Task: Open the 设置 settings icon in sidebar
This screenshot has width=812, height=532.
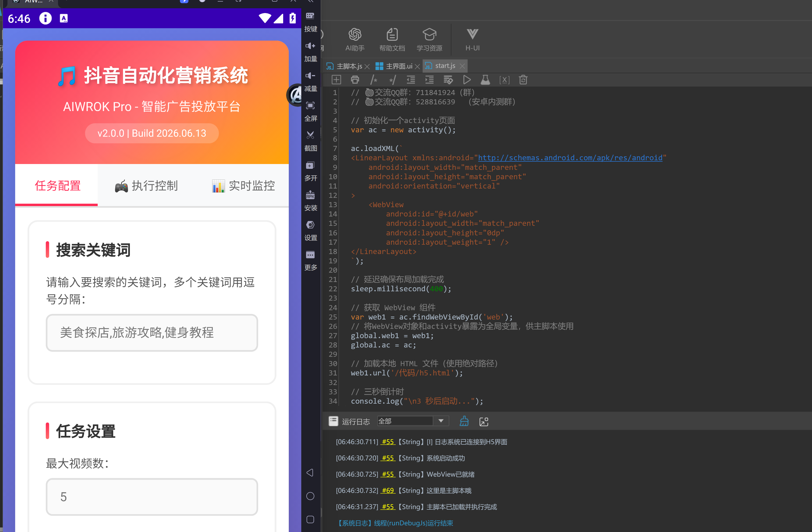Action: pos(310,230)
